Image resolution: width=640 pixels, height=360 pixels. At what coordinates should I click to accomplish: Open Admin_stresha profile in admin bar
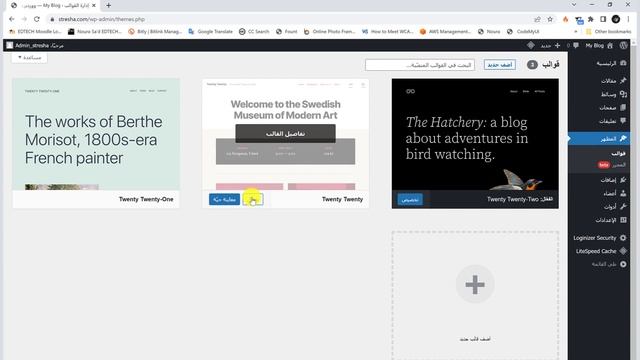[35, 45]
